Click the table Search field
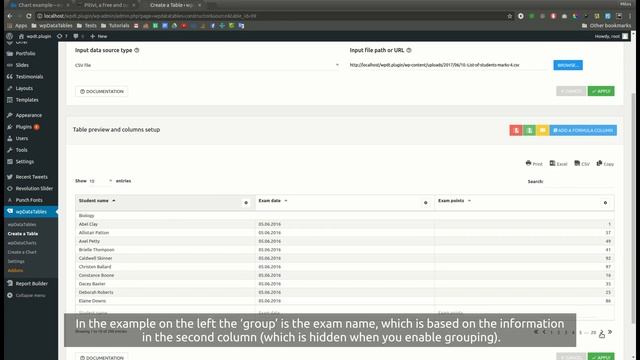 [x=579, y=182]
